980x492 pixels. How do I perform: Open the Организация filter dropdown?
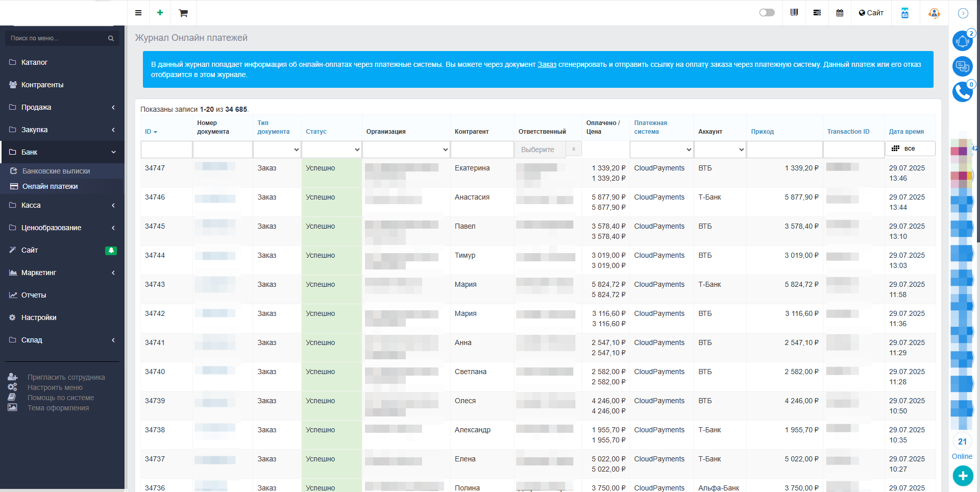point(406,150)
